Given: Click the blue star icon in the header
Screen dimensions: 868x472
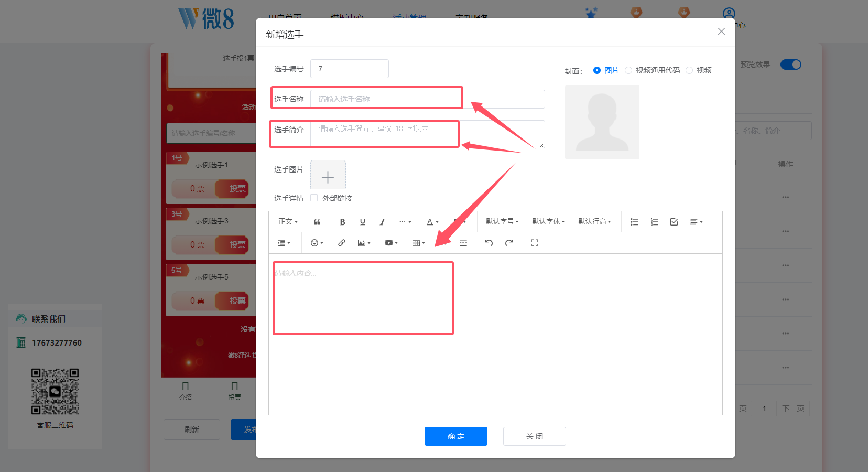Looking at the screenshot, I should [x=591, y=13].
